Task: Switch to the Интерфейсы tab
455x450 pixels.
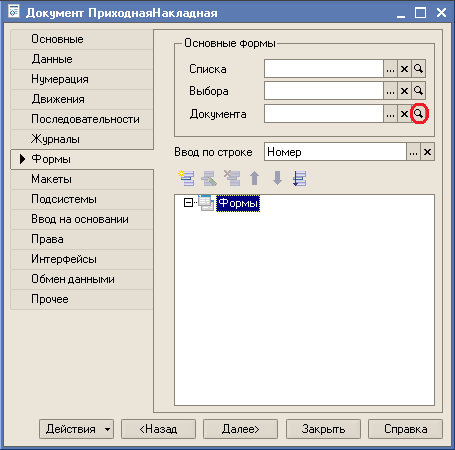Action: coord(82,259)
